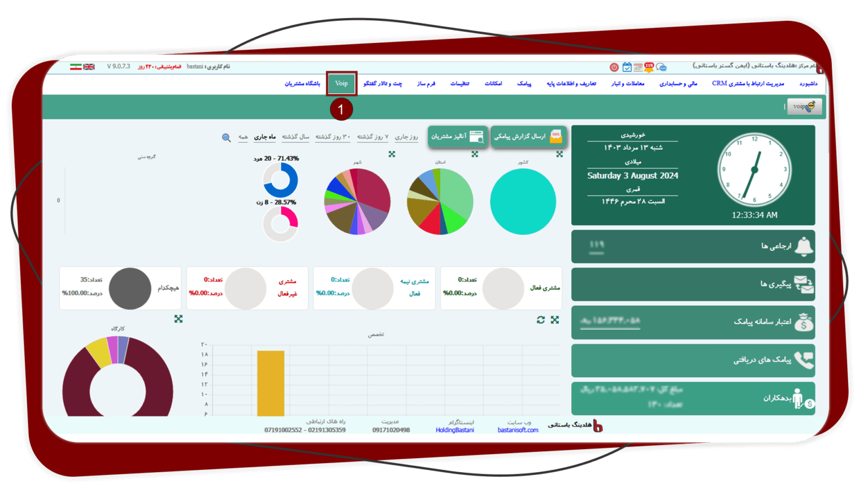The width and height of the screenshot is (868, 488).
Task: Open the معاملات و انبار menu
Action: (x=627, y=84)
